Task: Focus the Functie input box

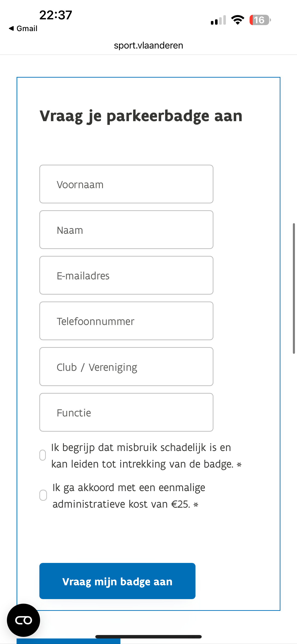Action: tap(126, 413)
